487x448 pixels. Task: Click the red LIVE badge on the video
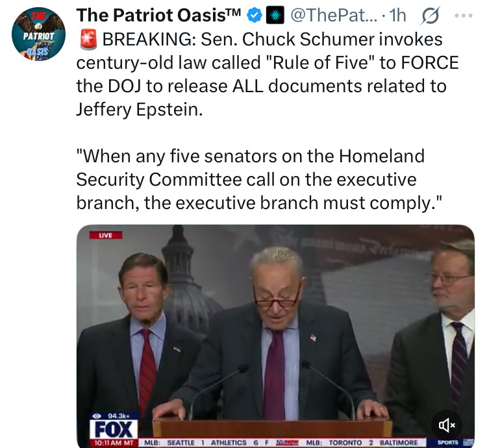click(x=106, y=235)
